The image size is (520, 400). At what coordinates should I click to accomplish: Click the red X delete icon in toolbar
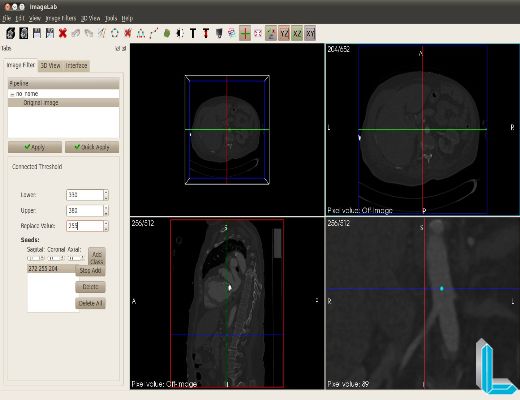(63, 33)
